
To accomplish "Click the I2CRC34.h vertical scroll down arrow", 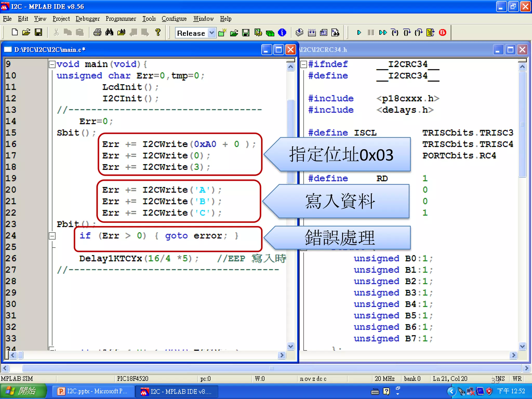I will tap(522, 346).
